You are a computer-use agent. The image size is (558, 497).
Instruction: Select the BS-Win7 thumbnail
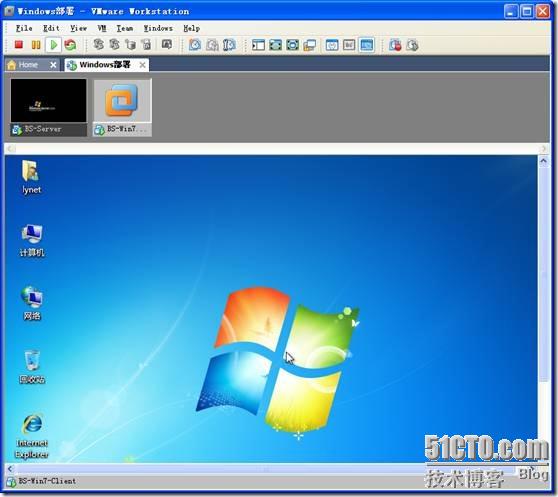point(122,107)
